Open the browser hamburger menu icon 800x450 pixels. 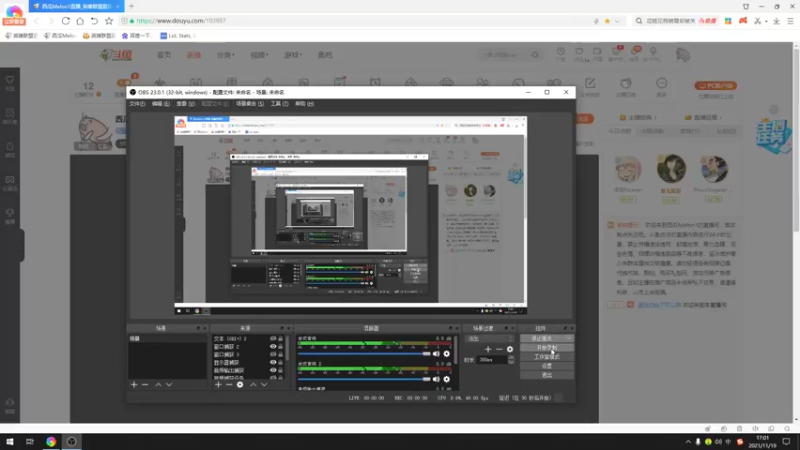pyautogui.click(x=790, y=21)
